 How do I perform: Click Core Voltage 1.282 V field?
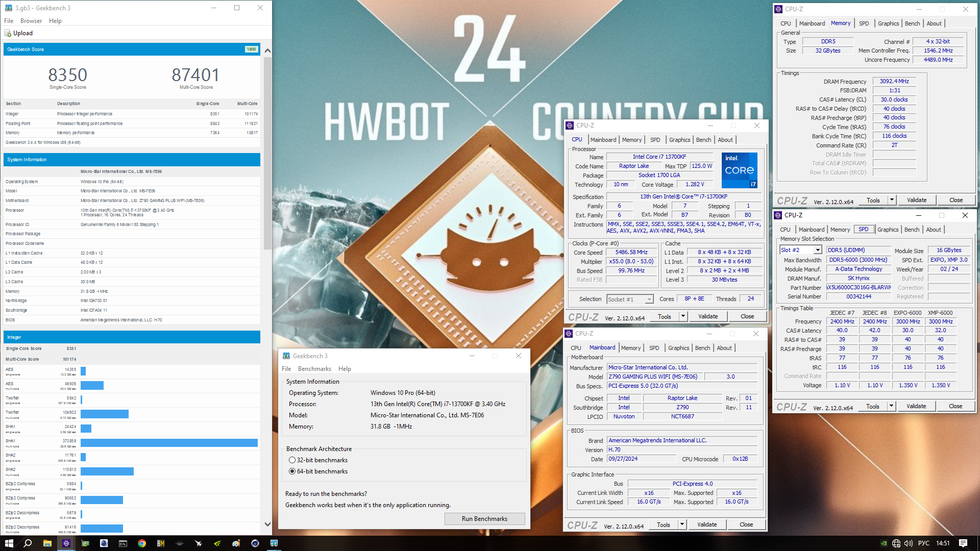click(x=695, y=184)
